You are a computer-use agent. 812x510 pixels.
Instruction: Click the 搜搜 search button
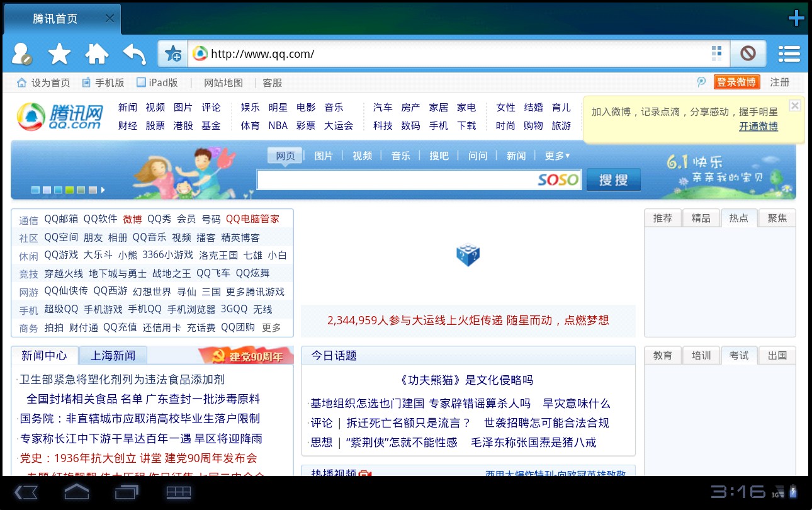point(614,180)
